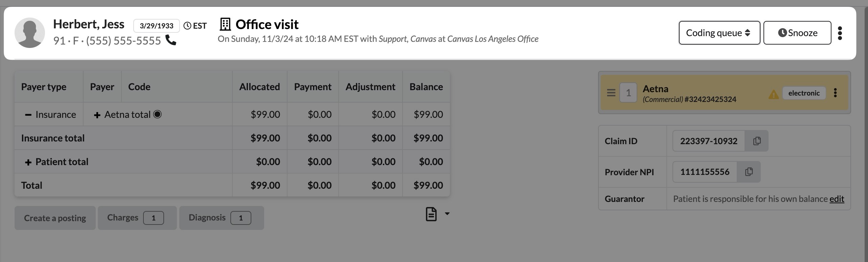Click the Snooze button
Image resolution: width=868 pixels, height=262 pixels.
(797, 33)
